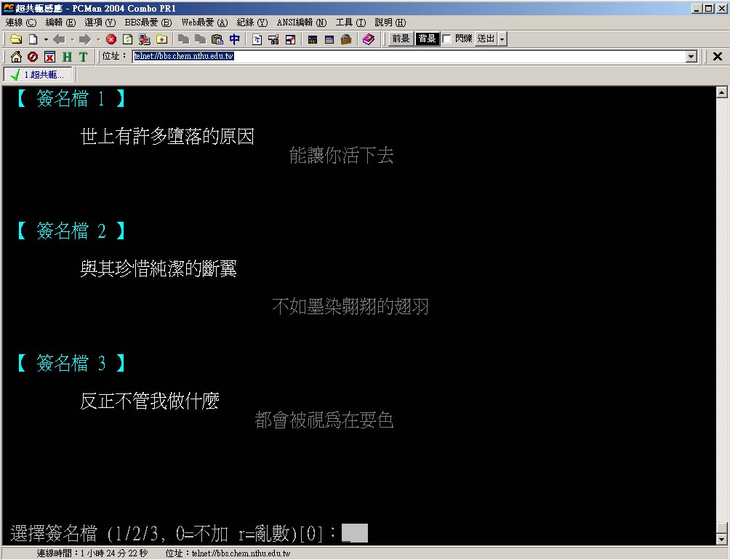Click the green H icon

click(67, 57)
